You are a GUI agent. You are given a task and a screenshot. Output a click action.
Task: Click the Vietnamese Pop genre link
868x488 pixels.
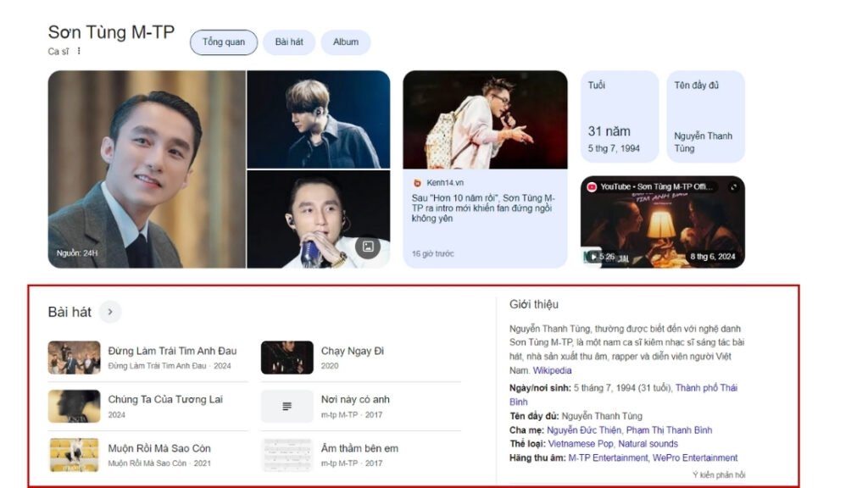(580, 444)
